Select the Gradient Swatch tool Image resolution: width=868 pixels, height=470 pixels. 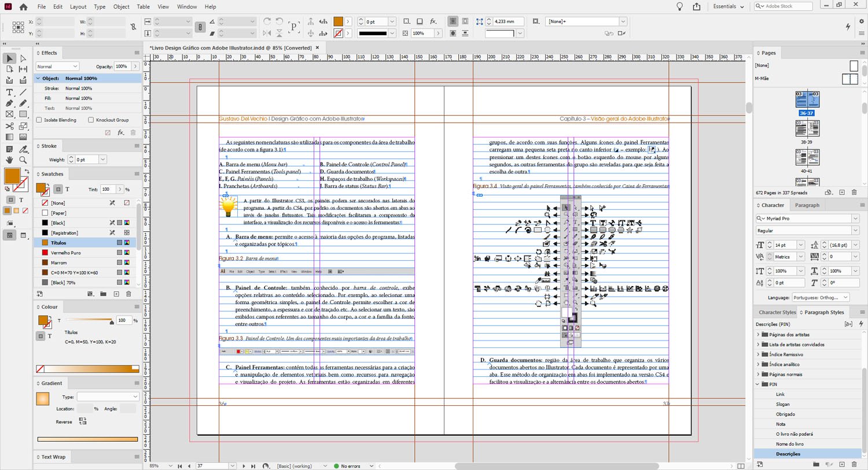tap(9, 137)
